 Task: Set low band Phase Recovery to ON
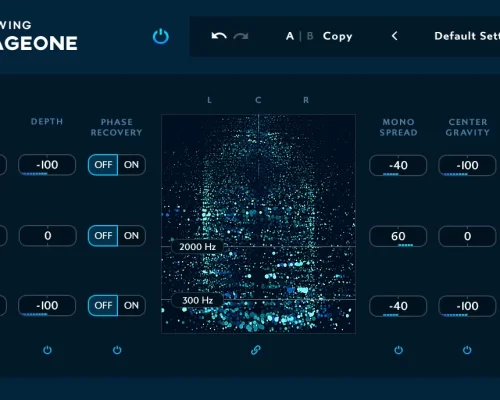click(x=131, y=305)
